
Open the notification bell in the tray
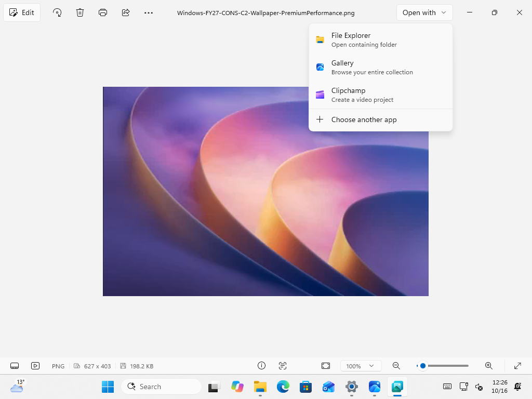pyautogui.click(x=518, y=387)
